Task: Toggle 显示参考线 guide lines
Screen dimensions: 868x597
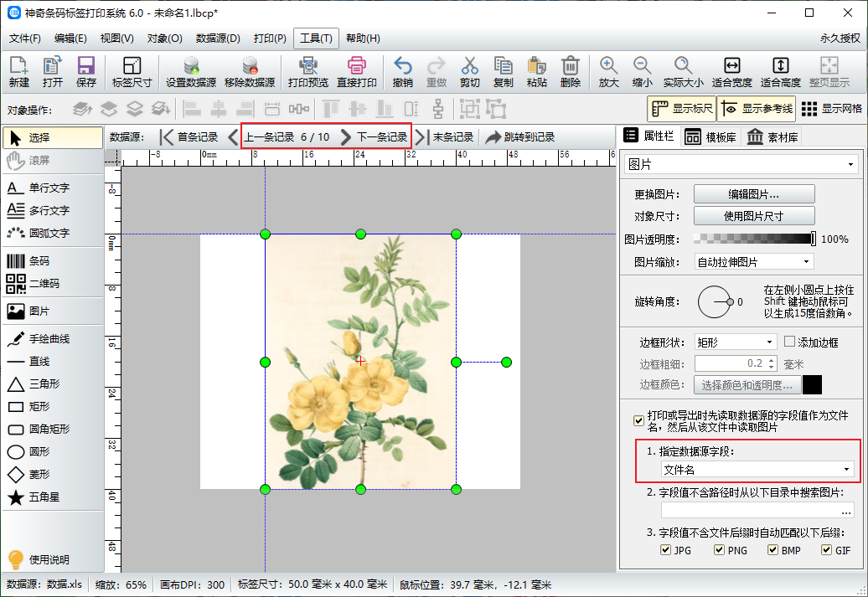Action: pyautogui.click(x=757, y=109)
